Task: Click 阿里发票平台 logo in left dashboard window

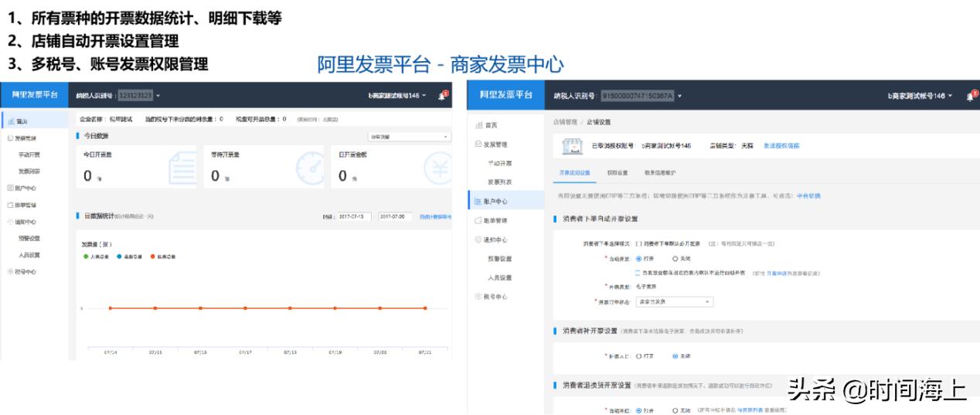Action: click(34, 94)
